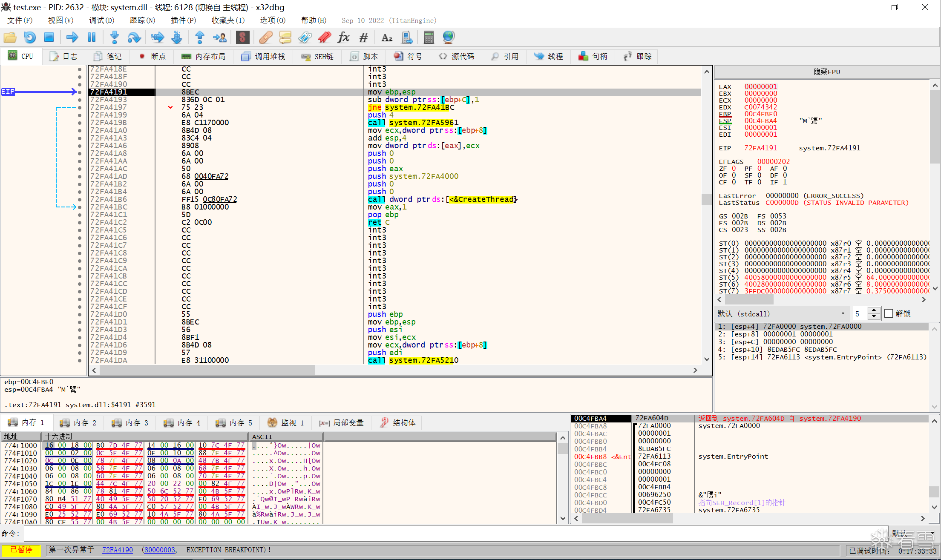This screenshot has width=941, height=560.
Task: Increase the argument count stepper
Action: point(874,310)
